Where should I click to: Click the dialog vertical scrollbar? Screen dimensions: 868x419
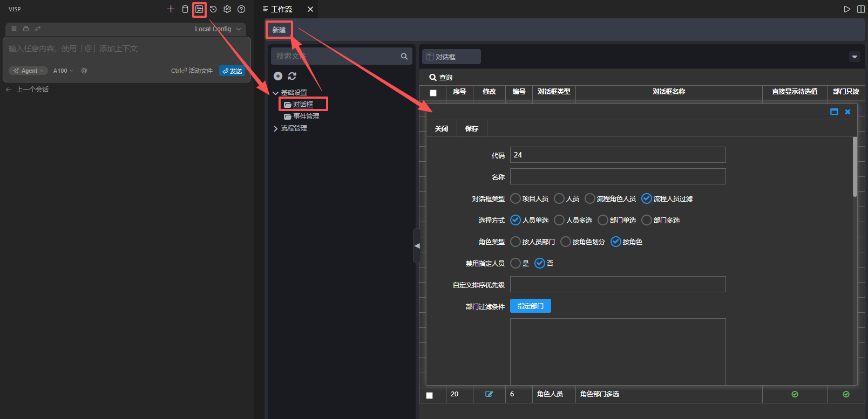(855, 167)
